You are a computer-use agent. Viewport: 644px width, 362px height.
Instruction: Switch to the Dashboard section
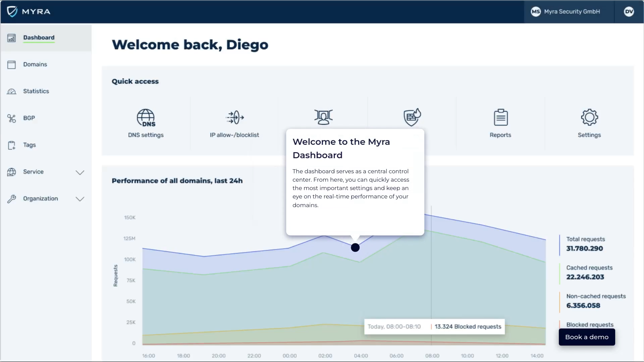pyautogui.click(x=39, y=38)
